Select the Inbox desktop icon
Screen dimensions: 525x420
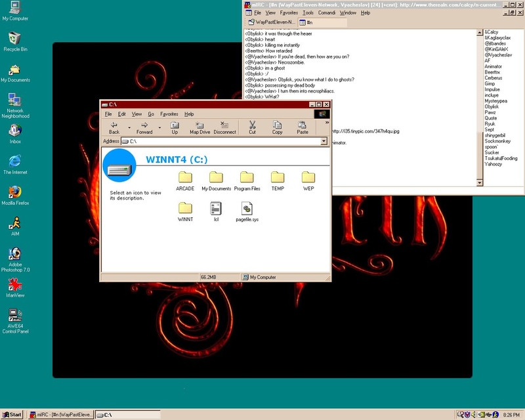tap(15, 134)
